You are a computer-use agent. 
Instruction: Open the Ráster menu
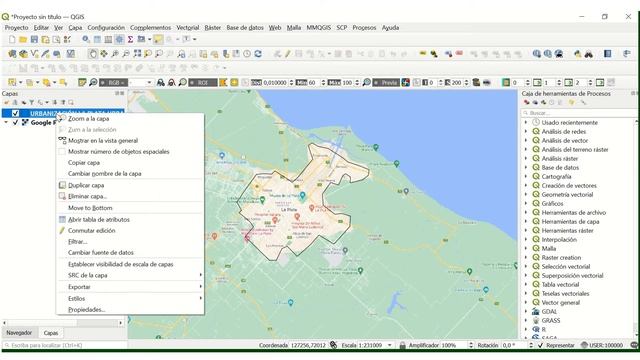pos(212,27)
